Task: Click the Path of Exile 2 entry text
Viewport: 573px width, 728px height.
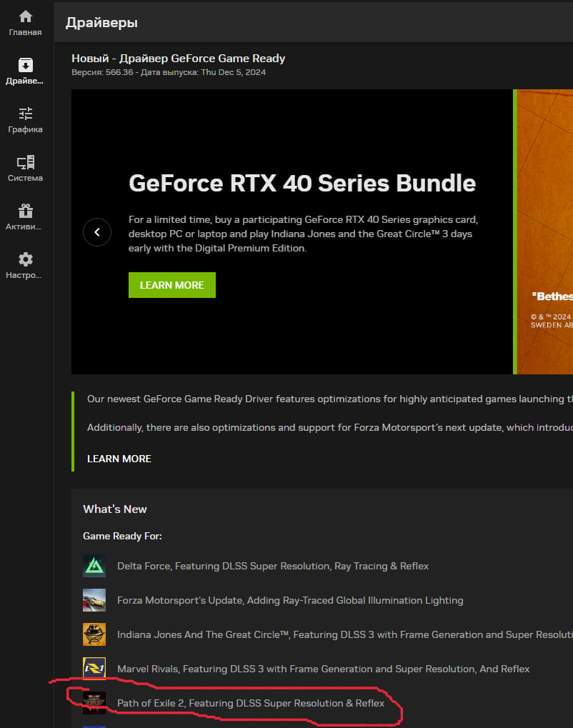Action: click(x=251, y=703)
